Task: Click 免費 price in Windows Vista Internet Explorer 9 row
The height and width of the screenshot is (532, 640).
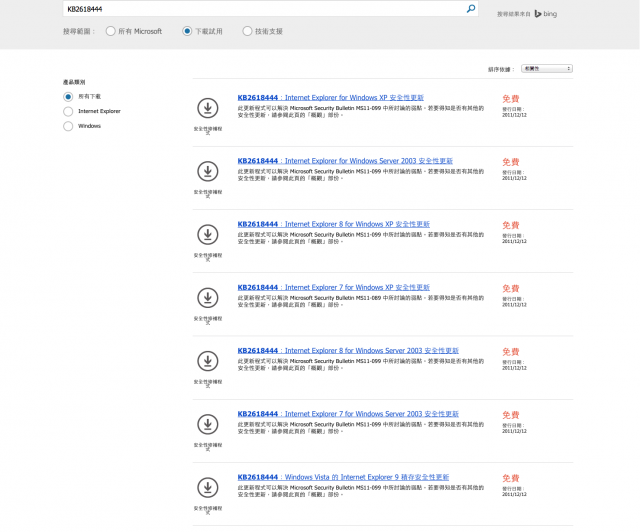Action: (511, 479)
